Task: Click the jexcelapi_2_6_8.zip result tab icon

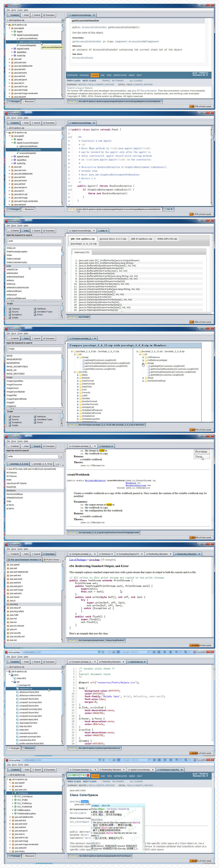Action: click(9, 464)
